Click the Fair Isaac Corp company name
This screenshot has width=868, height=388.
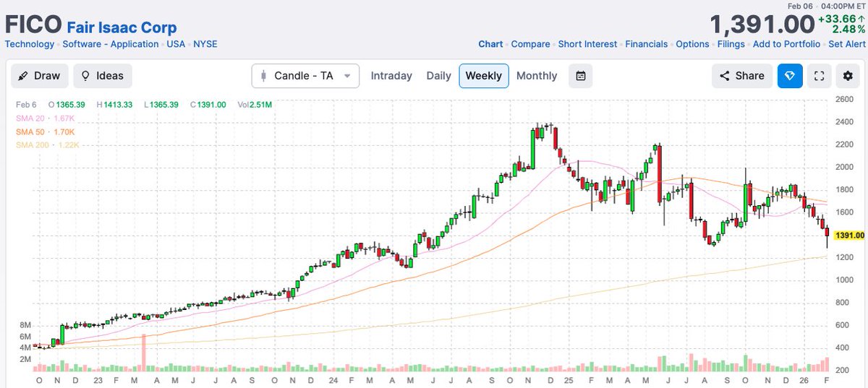point(122,27)
